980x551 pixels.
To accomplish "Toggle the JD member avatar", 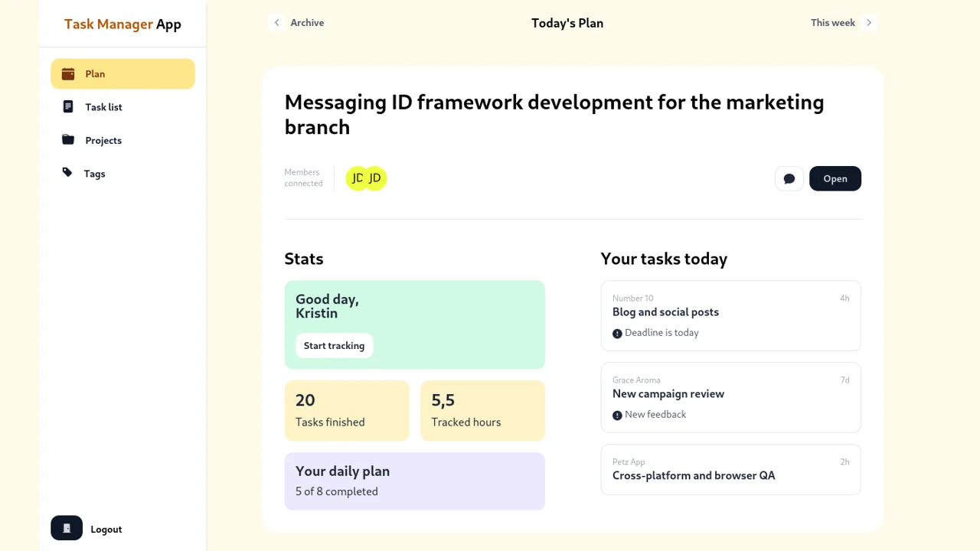I will click(x=375, y=178).
